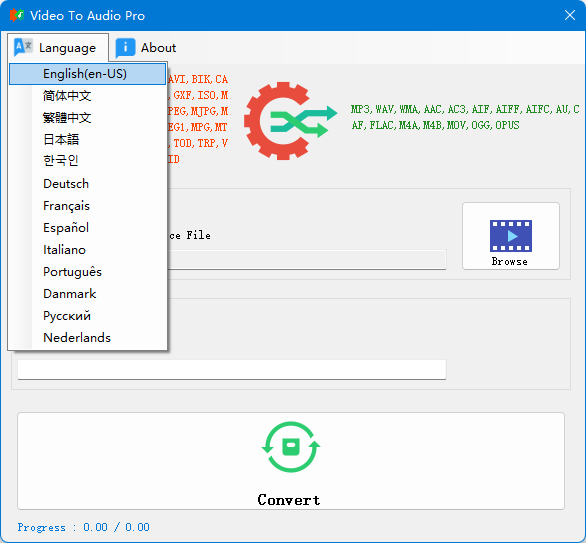Click the red gear conversion logo
Image resolution: width=586 pixels, height=543 pixels.
coord(290,121)
